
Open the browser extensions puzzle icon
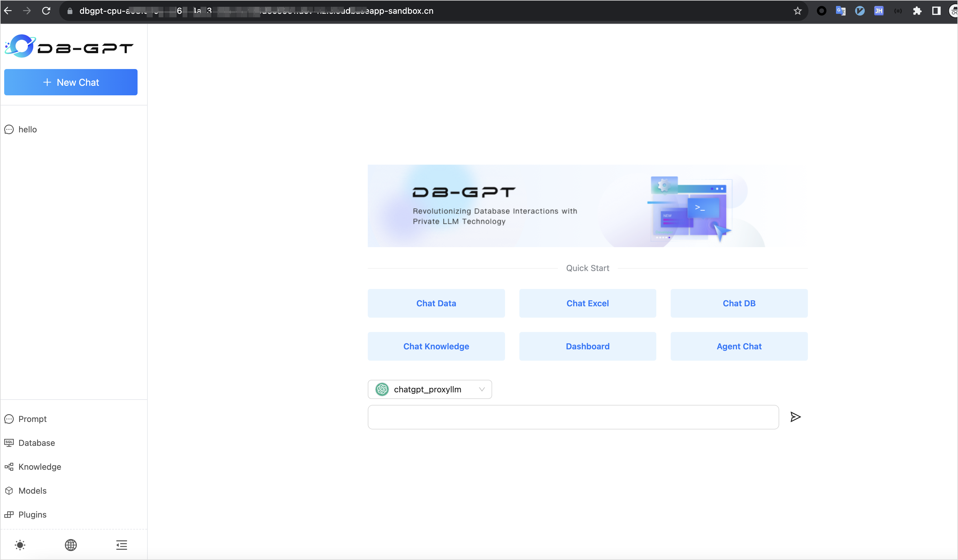coord(917,11)
